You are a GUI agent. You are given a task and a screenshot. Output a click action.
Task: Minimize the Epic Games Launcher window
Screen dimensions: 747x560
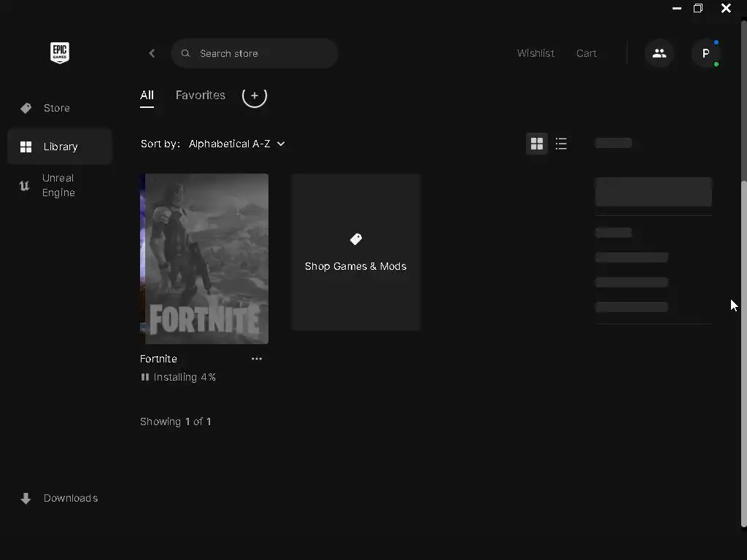(676, 9)
